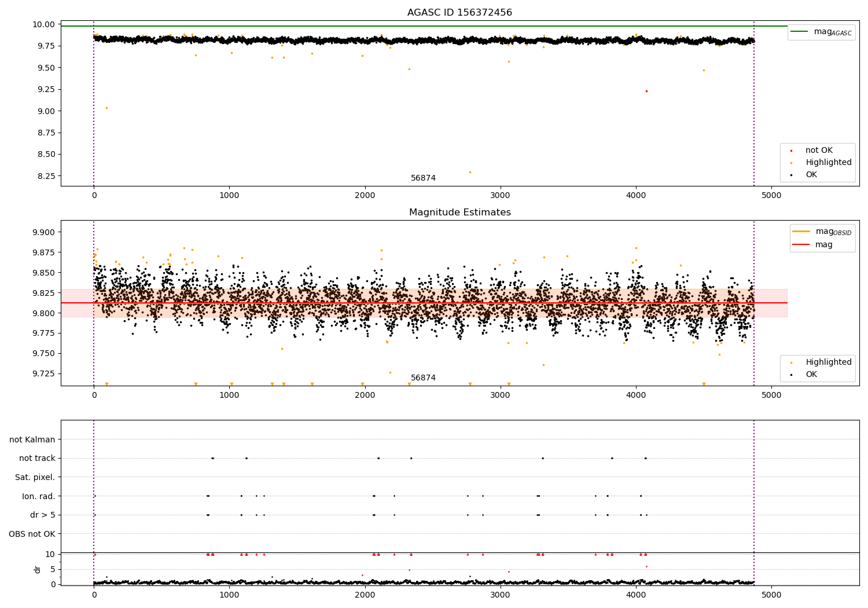Click the 'Highlighted' legend entry in top plot
This screenshot has width=868, height=608.
[x=822, y=163]
